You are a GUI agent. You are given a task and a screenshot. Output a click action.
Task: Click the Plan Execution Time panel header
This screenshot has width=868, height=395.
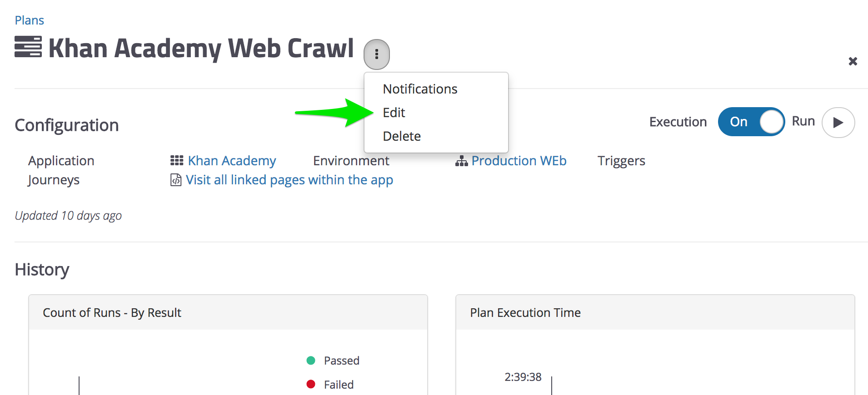tap(655, 312)
